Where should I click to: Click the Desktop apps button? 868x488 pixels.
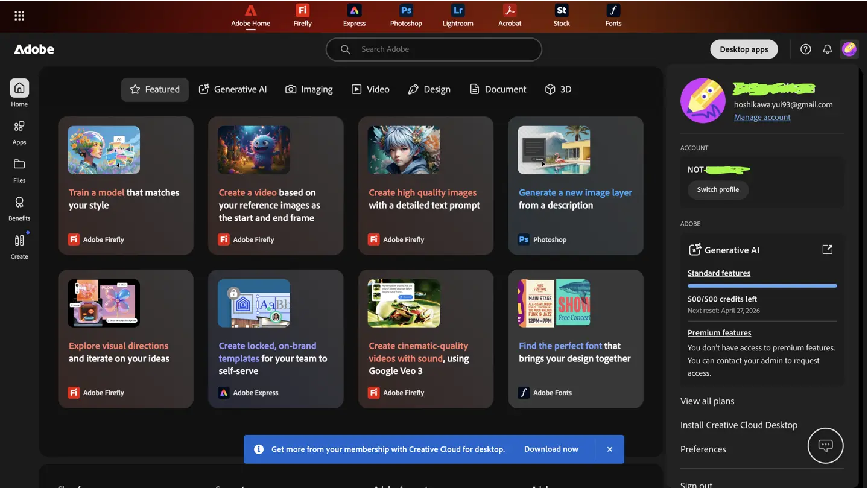(744, 49)
